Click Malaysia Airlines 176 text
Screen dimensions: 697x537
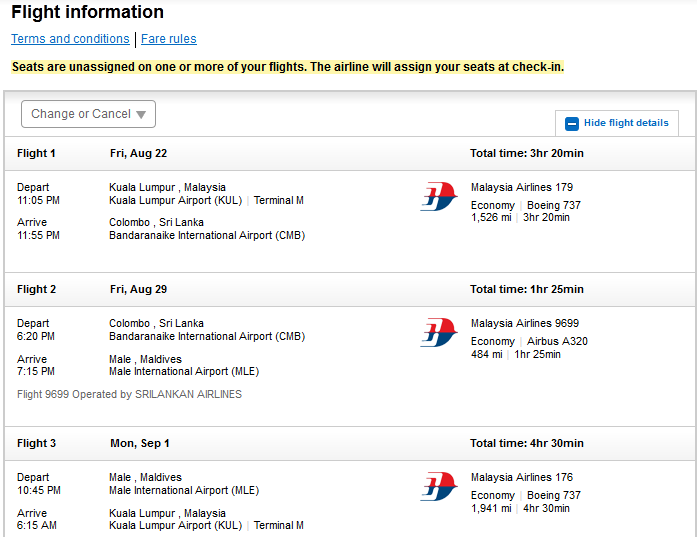(x=522, y=477)
